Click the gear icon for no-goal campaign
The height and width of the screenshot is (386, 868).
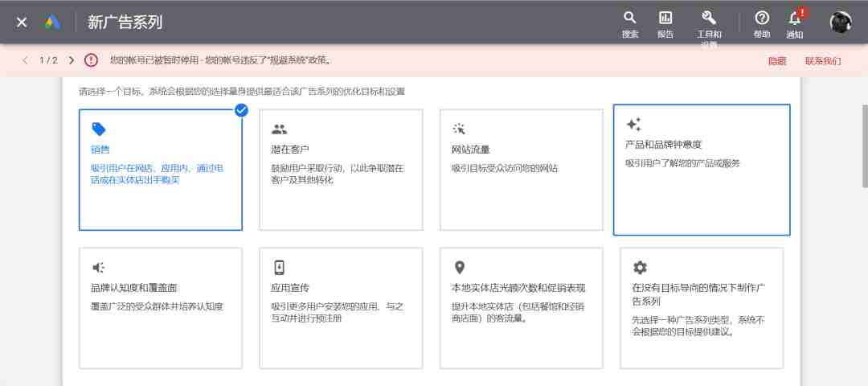coord(640,268)
